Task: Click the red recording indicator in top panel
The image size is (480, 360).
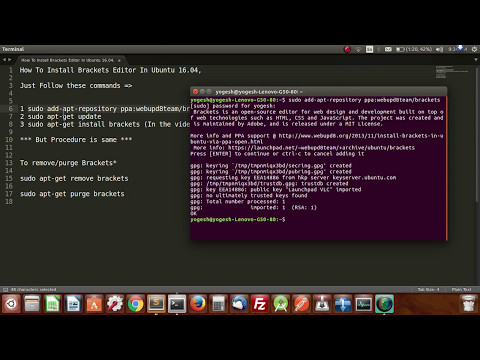Action: 347,49
